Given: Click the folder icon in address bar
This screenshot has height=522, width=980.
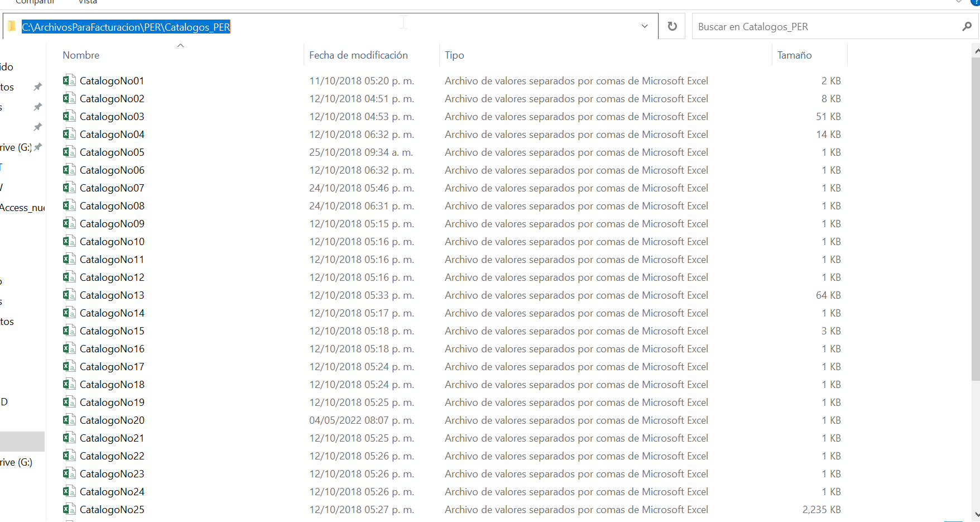Looking at the screenshot, I should tap(12, 26).
